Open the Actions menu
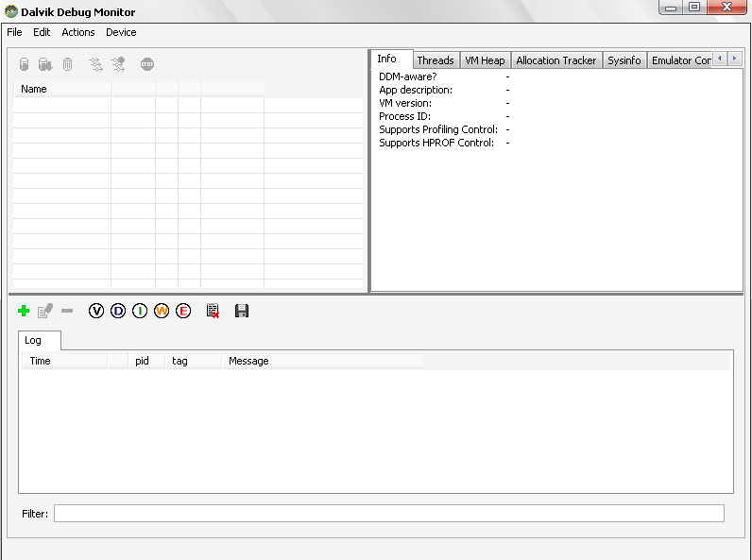The image size is (752, 560). click(x=78, y=32)
